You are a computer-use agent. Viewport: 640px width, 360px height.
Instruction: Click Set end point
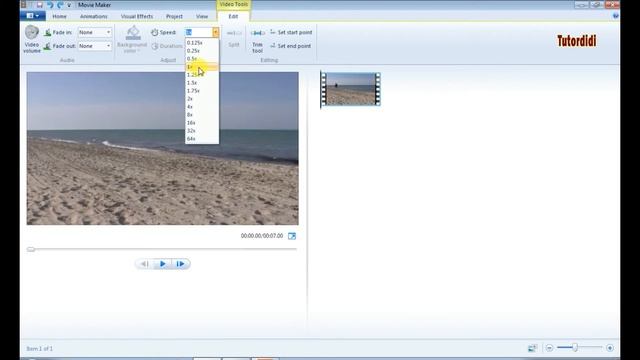pyautogui.click(x=291, y=46)
